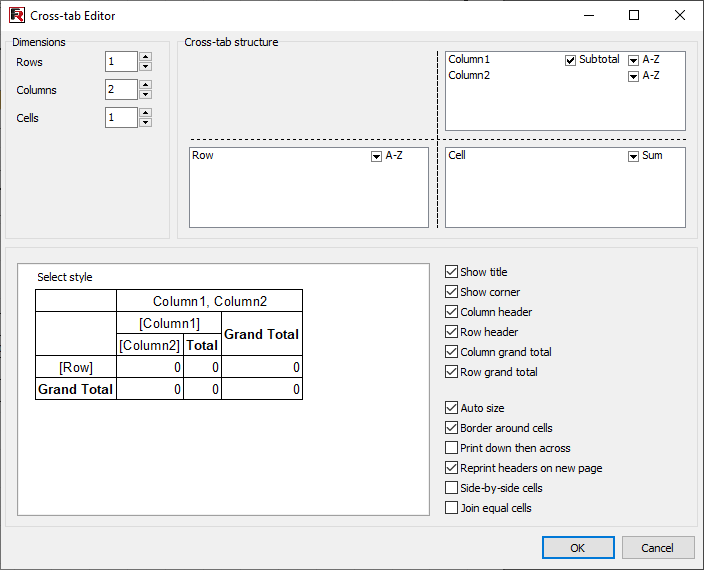704x570 pixels.
Task: Focus the Columns number field
Action: (x=121, y=89)
